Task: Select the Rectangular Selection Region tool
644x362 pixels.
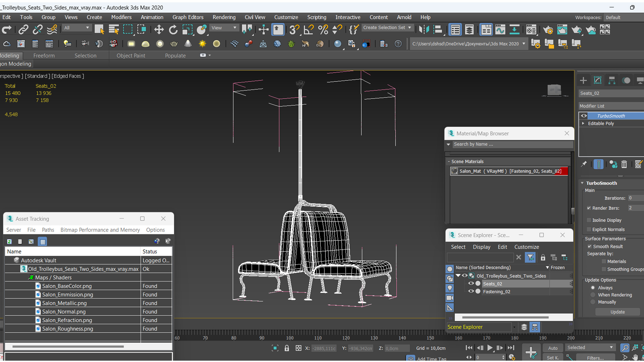Action: coord(128,30)
